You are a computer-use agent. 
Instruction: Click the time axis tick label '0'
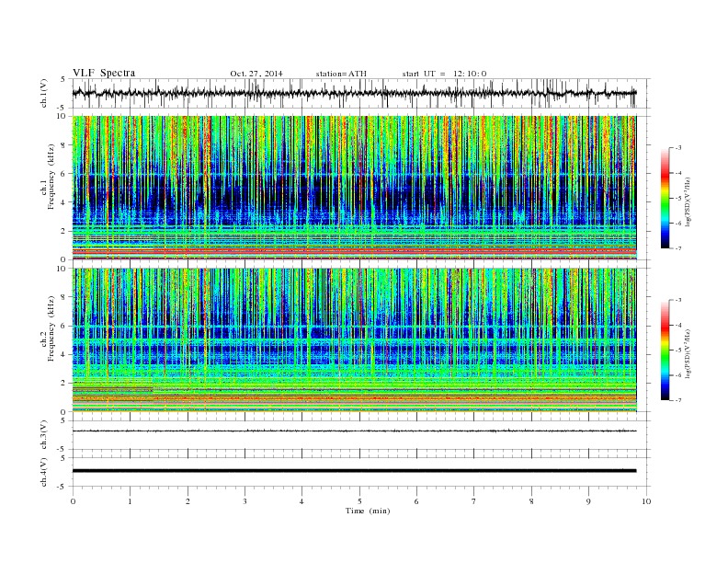pyautogui.click(x=73, y=501)
